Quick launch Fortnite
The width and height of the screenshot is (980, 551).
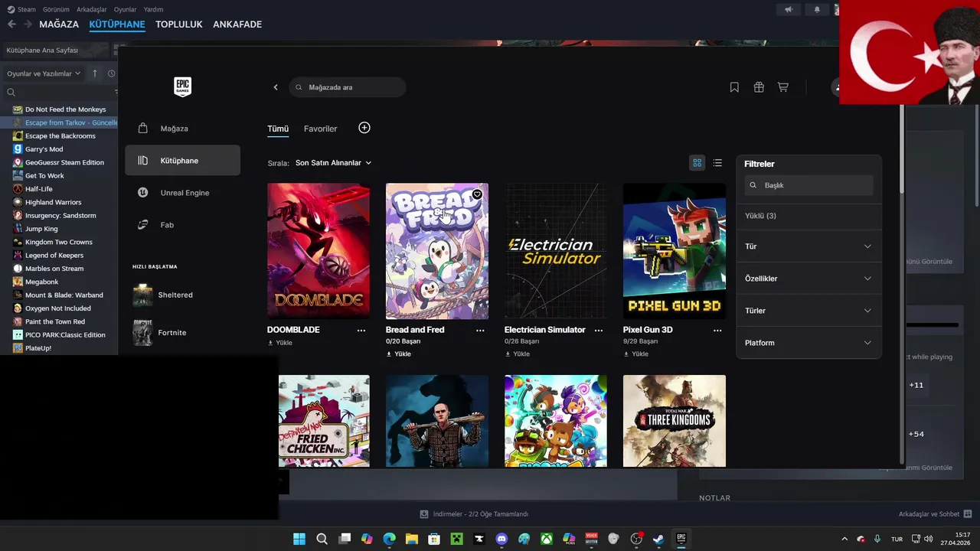(x=160, y=333)
